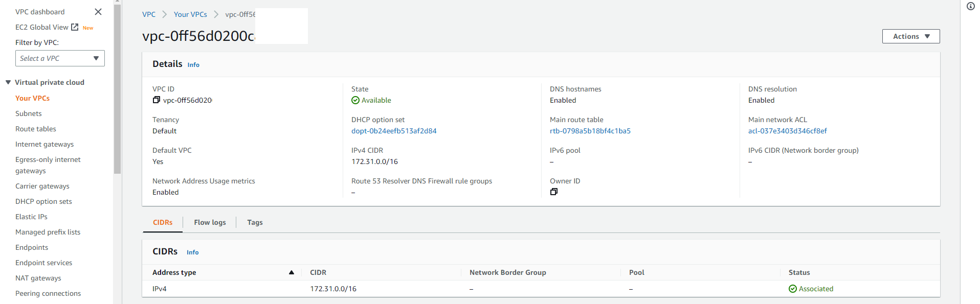Switch to the Tags tab
The height and width of the screenshot is (304, 980).
pyautogui.click(x=255, y=222)
